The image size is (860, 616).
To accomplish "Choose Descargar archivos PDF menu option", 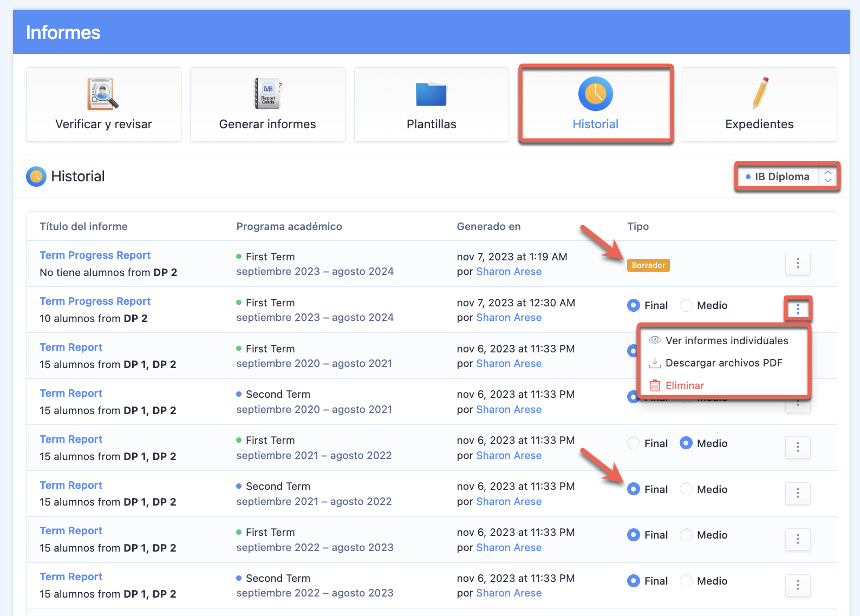I will coord(724,363).
